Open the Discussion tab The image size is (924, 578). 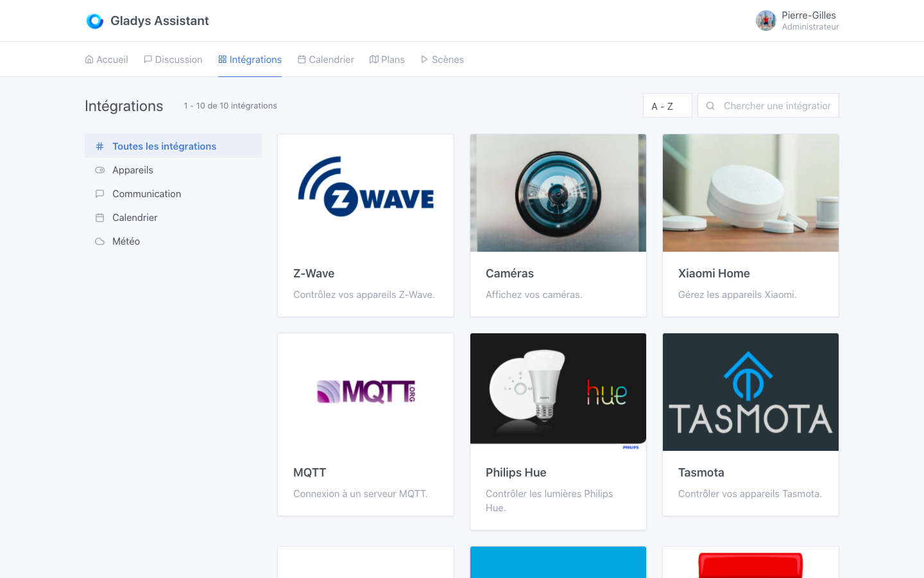point(173,60)
